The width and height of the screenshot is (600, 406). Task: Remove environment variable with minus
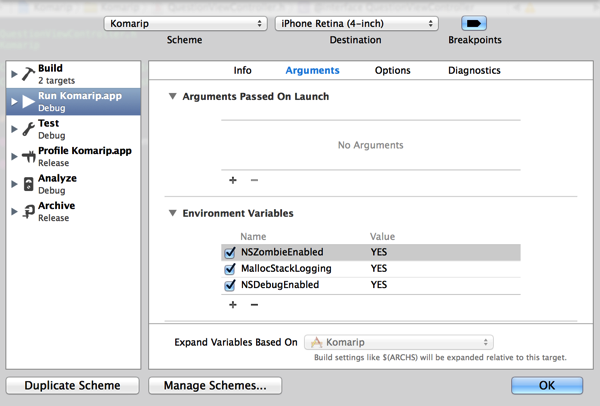[x=254, y=305]
